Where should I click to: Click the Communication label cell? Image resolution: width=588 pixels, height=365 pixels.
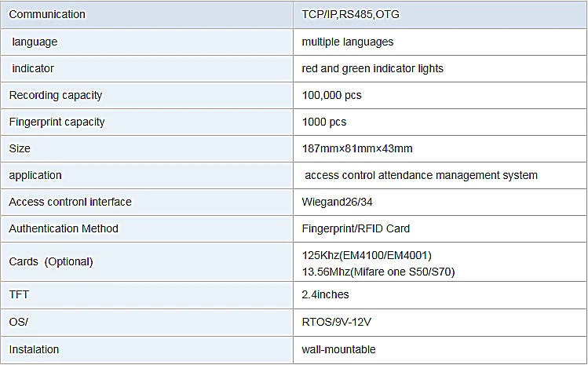[x=147, y=15]
